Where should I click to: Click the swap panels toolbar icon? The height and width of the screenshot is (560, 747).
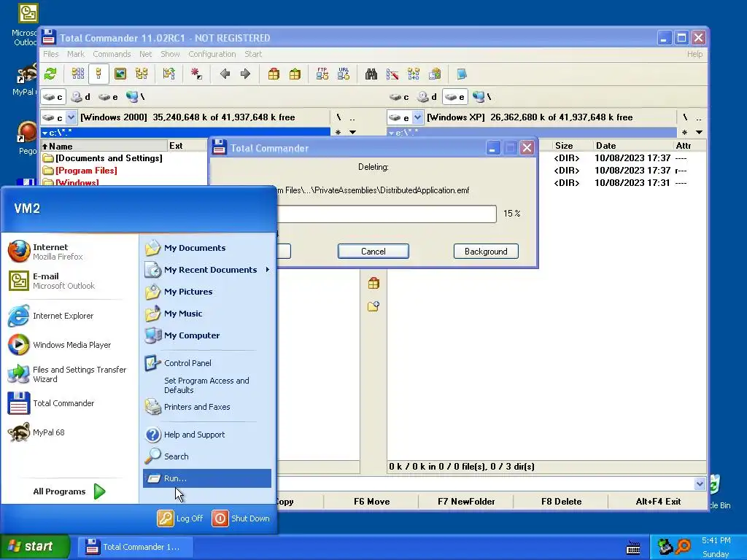click(x=169, y=74)
